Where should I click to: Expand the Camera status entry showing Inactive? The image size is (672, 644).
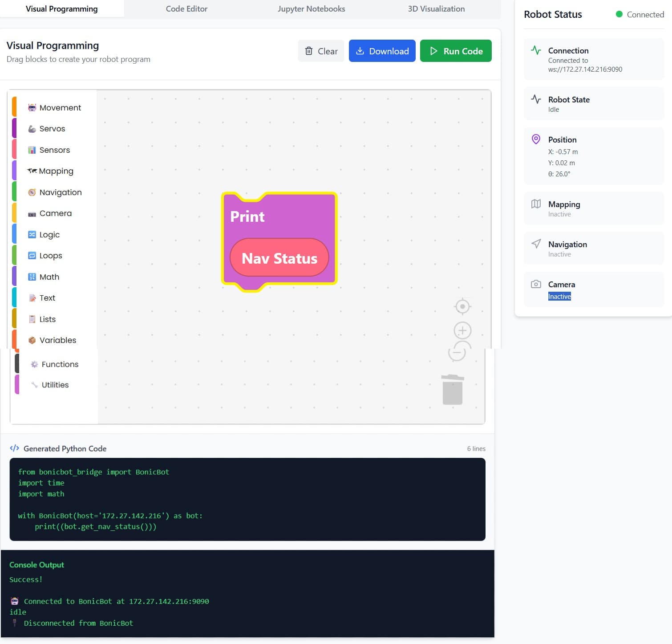(x=594, y=289)
